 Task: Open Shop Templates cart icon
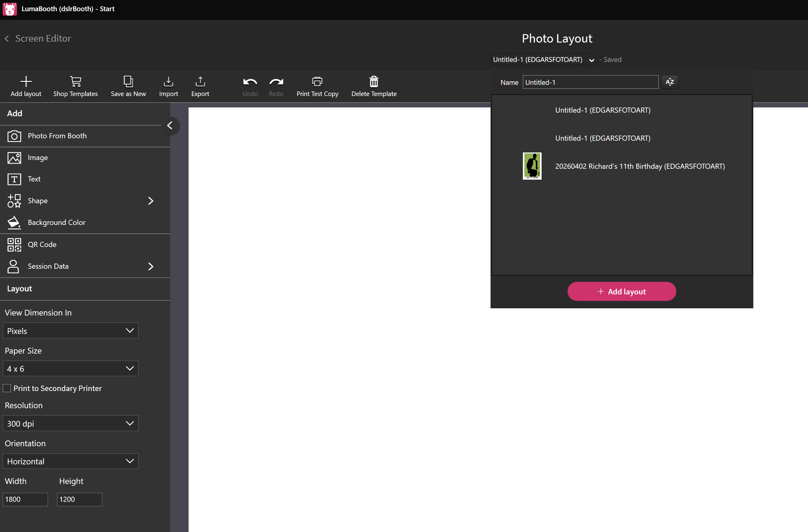pyautogui.click(x=76, y=82)
